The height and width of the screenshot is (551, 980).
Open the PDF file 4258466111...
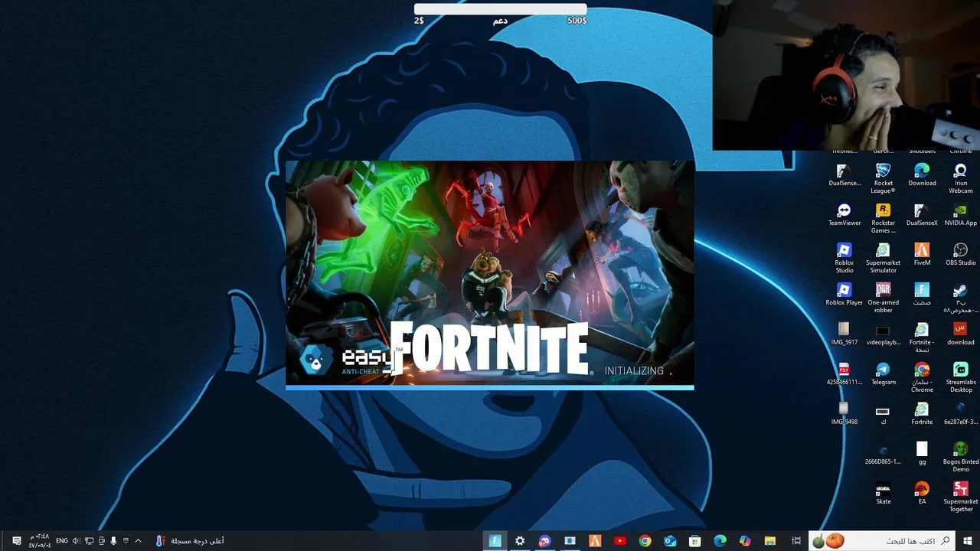(844, 374)
